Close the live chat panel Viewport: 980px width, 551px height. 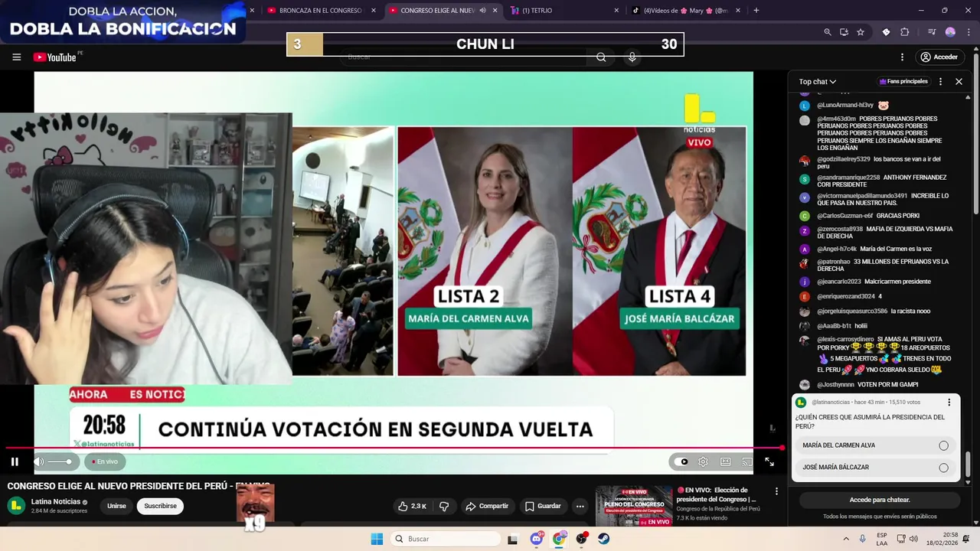959,81
